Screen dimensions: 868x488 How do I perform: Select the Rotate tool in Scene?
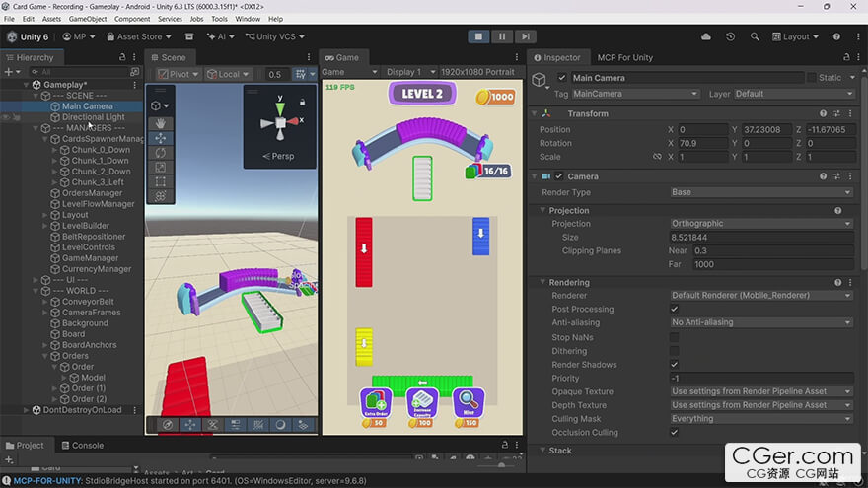161,153
